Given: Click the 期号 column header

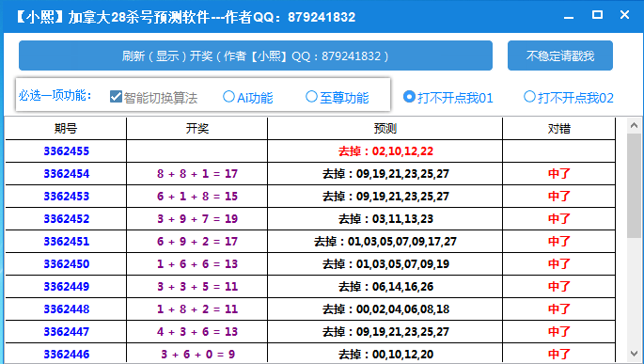Looking at the screenshot, I should [x=66, y=129].
